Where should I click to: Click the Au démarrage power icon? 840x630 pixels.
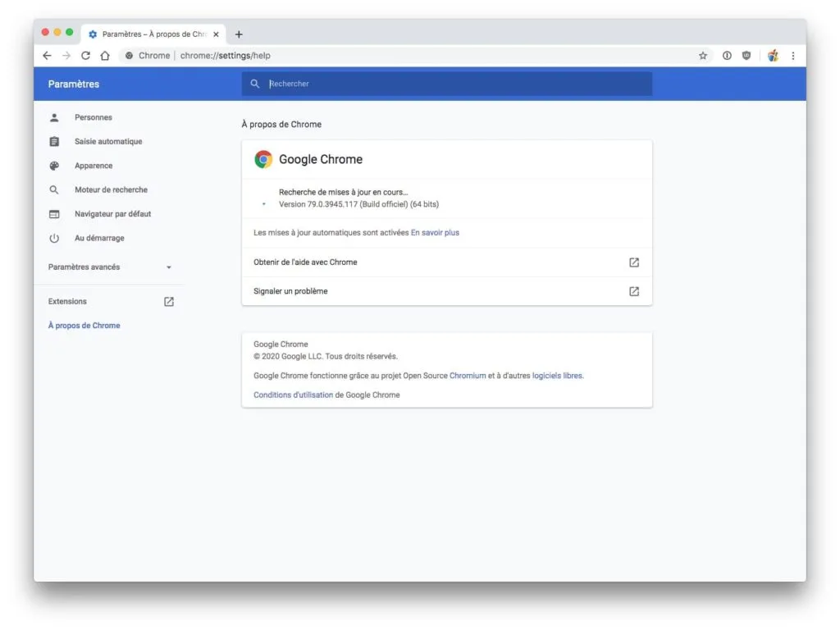pos(54,238)
